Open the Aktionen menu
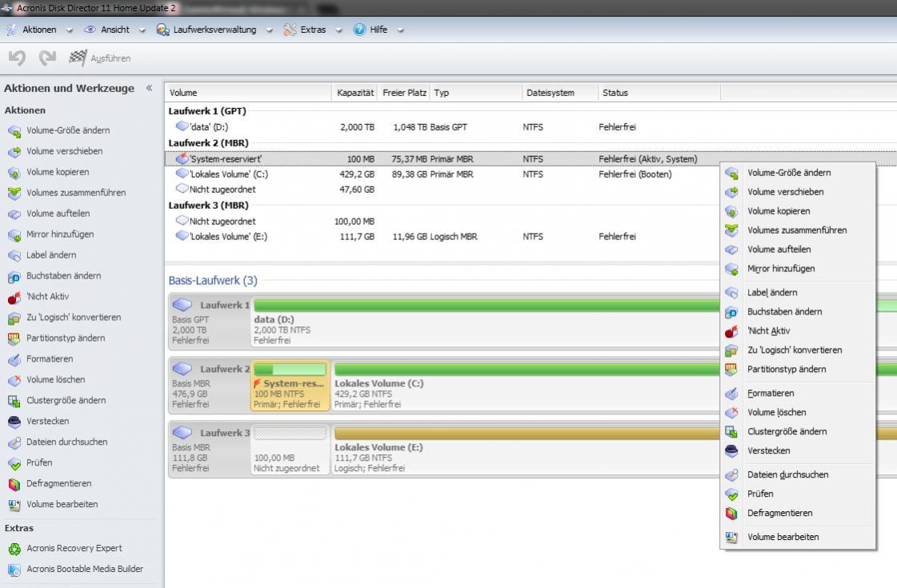Image resolution: width=897 pixels, height=588 pixels. (x=39, y=30)
